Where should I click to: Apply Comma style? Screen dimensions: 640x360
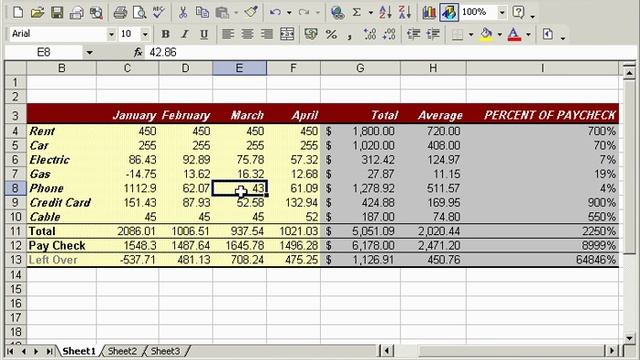[x=349, y=35]
